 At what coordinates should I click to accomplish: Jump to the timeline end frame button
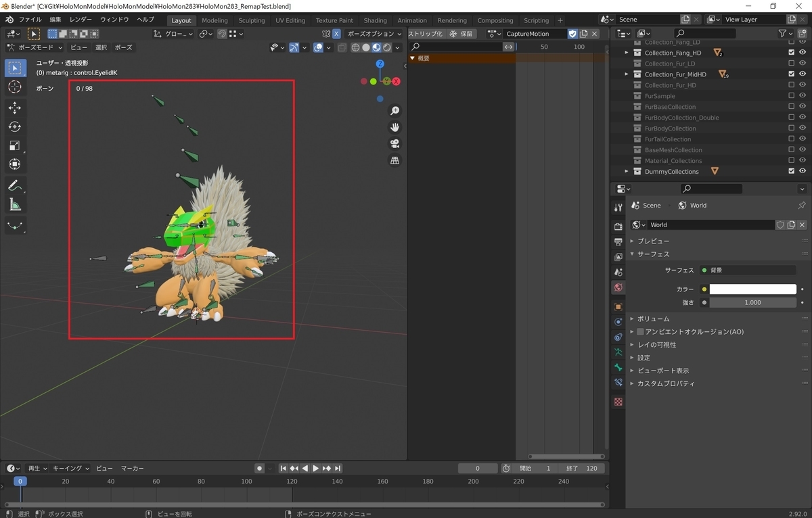click(338, 469)
